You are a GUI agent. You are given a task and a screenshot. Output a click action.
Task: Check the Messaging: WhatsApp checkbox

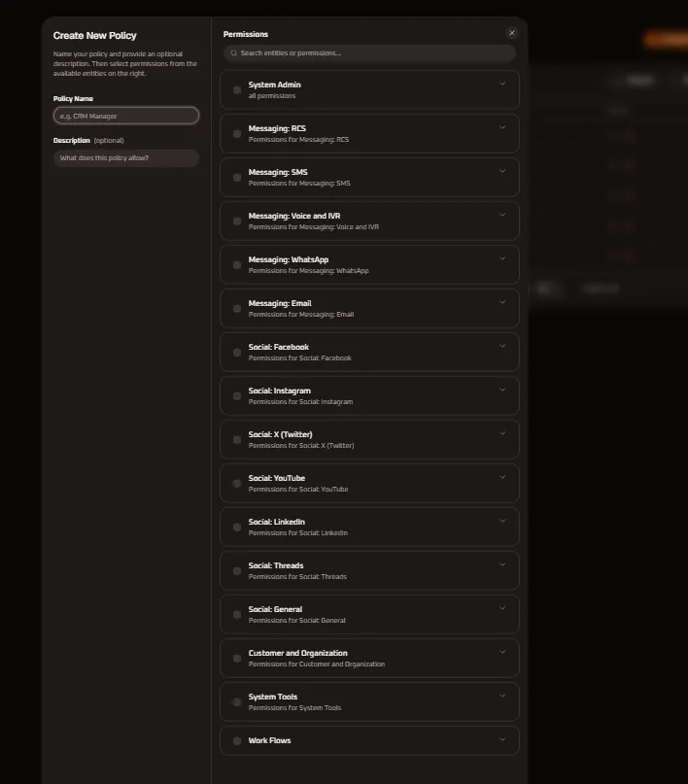[x=237, y=265]
